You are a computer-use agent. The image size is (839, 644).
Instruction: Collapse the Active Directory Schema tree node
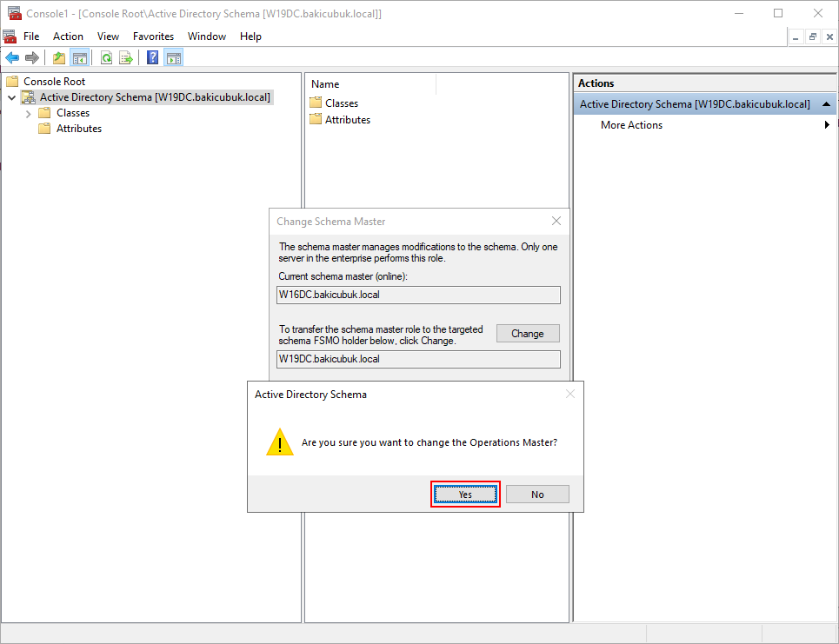coord(12,98)
